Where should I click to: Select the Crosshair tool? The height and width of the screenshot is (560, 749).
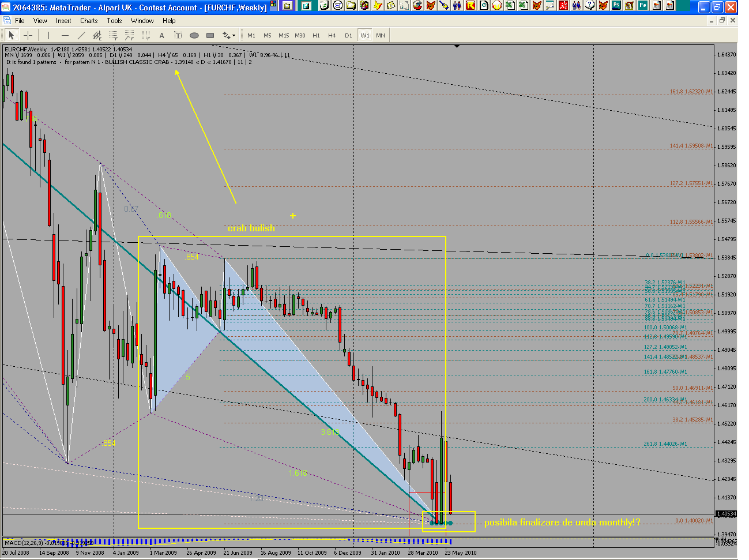[28, 35]
